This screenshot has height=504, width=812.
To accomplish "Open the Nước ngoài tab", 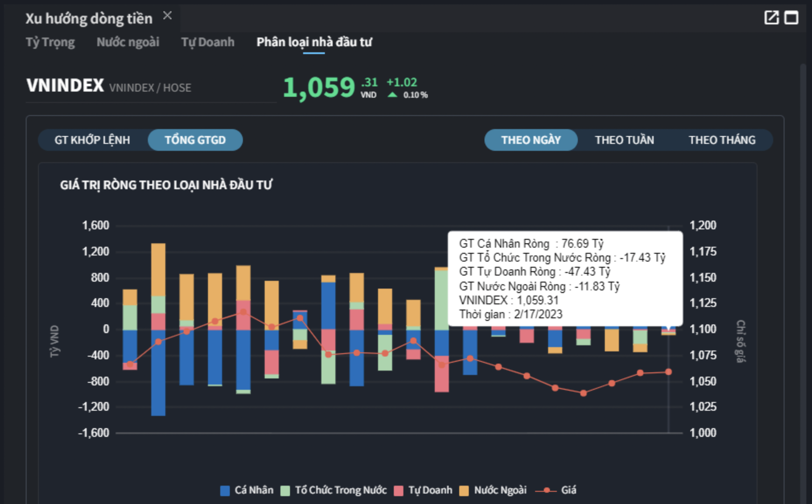I will [x=128, y=42].
